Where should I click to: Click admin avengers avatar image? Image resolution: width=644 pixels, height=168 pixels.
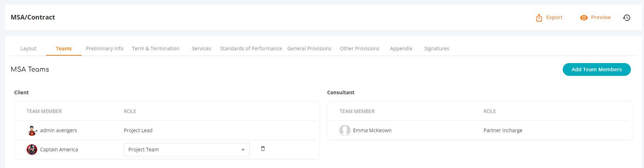[32, 130]
